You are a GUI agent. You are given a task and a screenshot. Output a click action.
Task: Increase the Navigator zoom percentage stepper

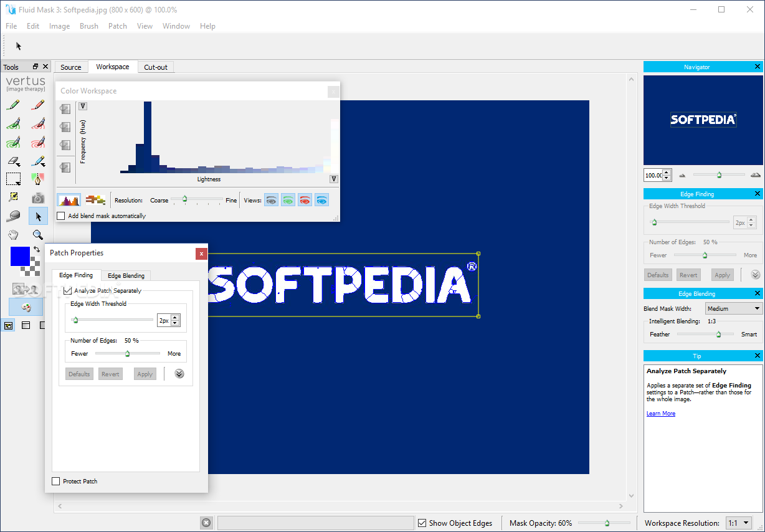[667, 173]
